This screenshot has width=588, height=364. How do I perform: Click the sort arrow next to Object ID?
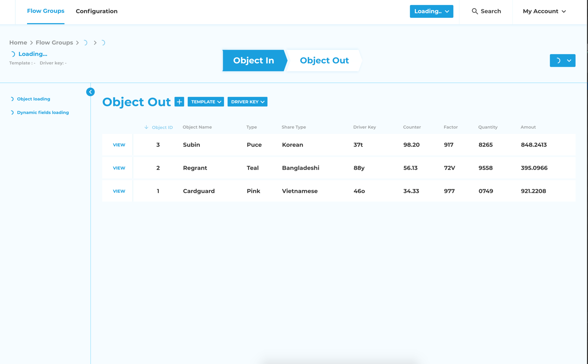[146, 127]
